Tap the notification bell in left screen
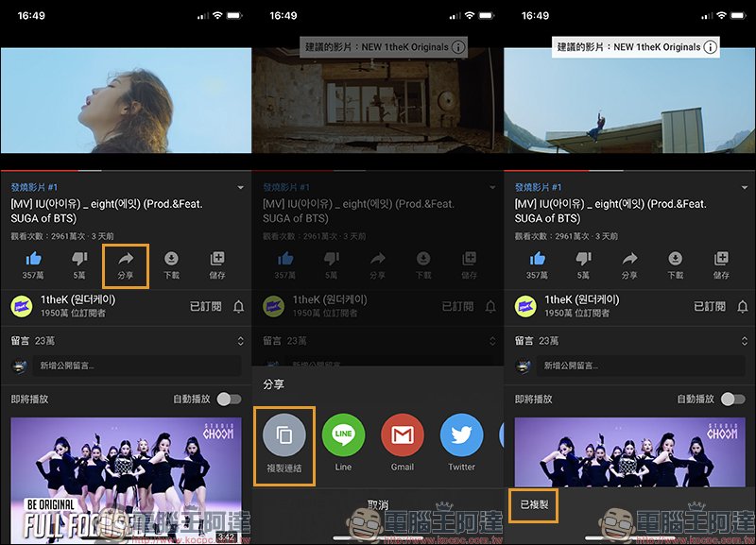756x545 pixels. tap(239, 306)
